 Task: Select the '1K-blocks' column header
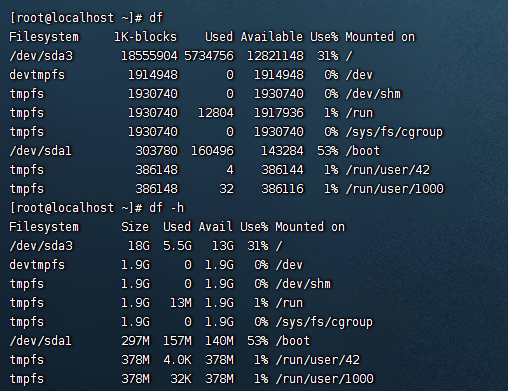tap(145, 37)
